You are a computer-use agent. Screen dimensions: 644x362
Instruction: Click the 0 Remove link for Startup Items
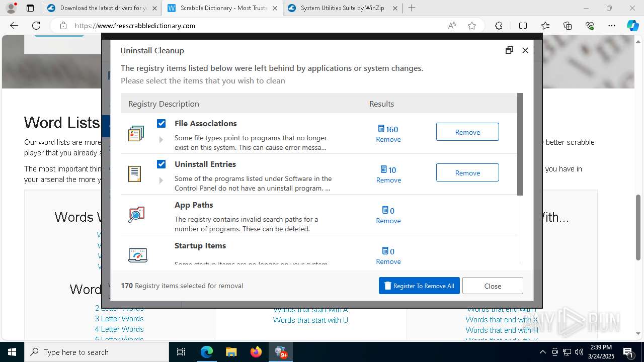pos(388,256)
